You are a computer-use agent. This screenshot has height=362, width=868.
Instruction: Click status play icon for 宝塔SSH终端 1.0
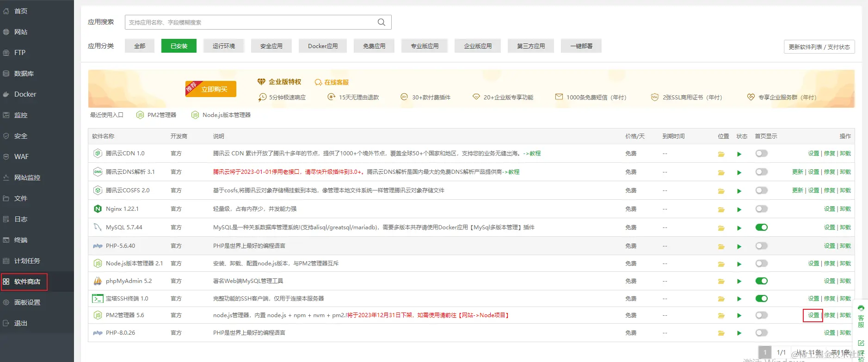(x=739, y=299)
